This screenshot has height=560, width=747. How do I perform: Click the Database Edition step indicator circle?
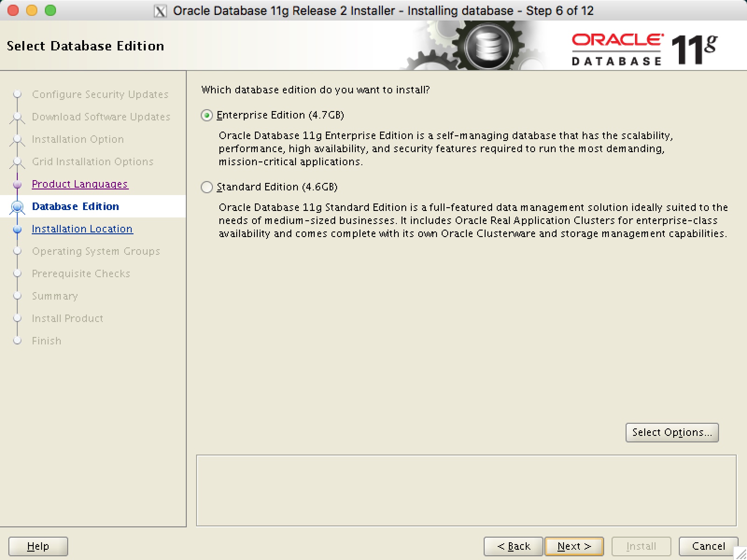tap(17, 206)
